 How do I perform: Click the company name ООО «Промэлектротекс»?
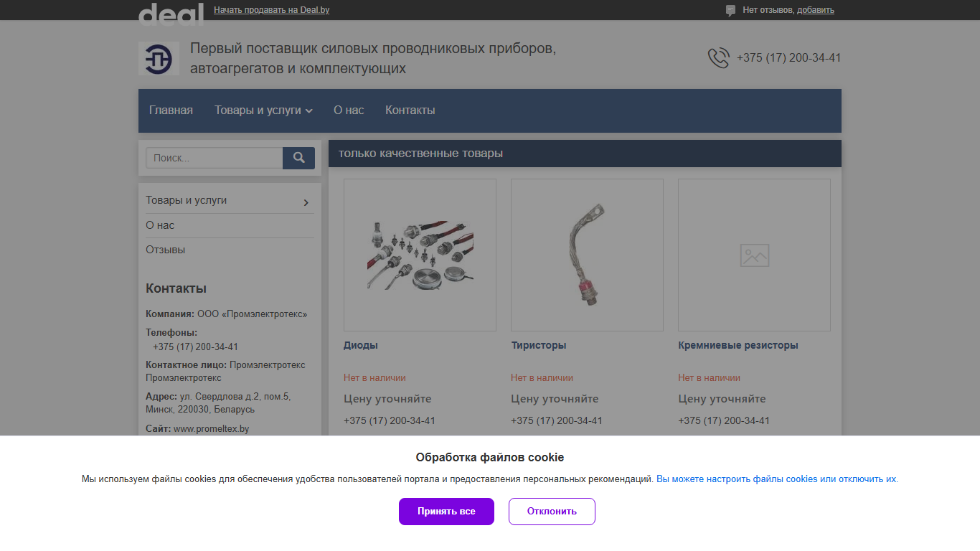pos(253,314)
